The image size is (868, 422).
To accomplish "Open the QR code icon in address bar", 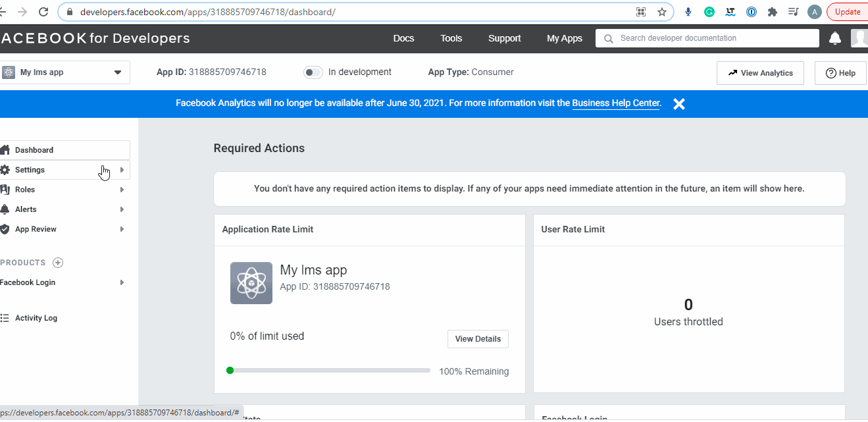I will pos(641,12).
